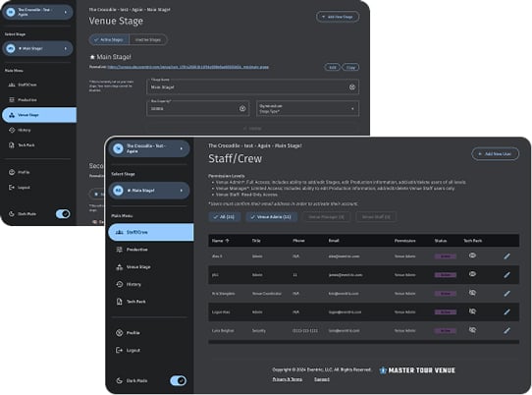Image resolution: width=532 pixels, height=395 pixels.
Task: Edit the james@eventric.com user row
Action: click(506, 275)
